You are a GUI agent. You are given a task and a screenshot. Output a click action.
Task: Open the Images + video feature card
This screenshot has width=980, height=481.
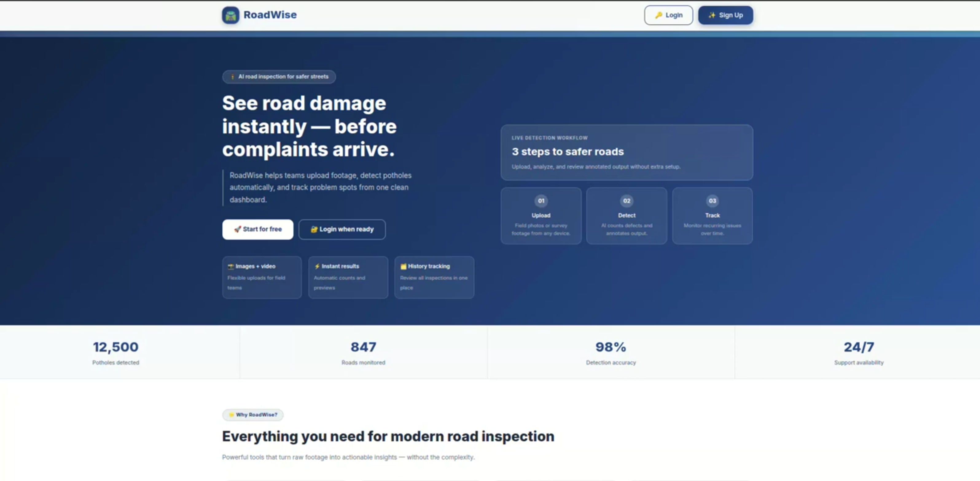[262, 277]
